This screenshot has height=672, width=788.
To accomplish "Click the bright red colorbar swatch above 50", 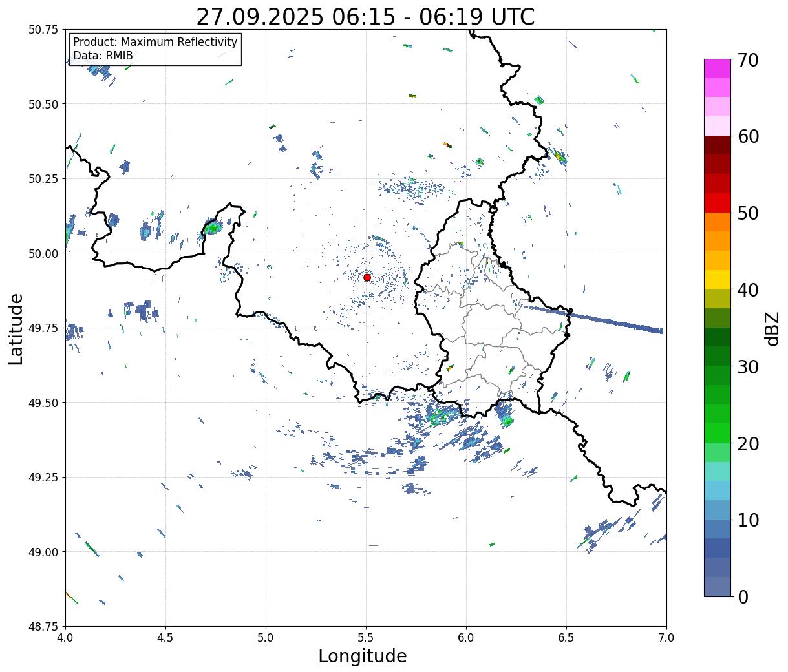I will pos(718,203).
